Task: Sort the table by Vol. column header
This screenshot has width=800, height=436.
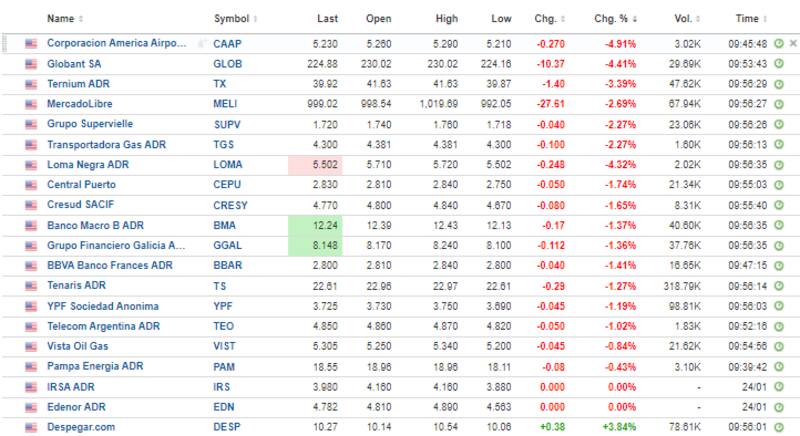Action: [x=685, y=18]
